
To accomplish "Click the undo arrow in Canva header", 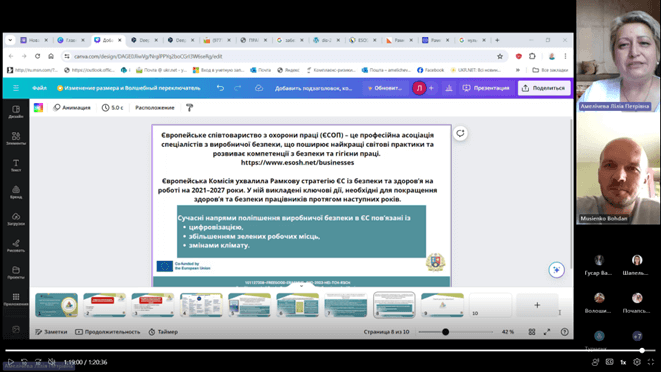I will 220,88.
